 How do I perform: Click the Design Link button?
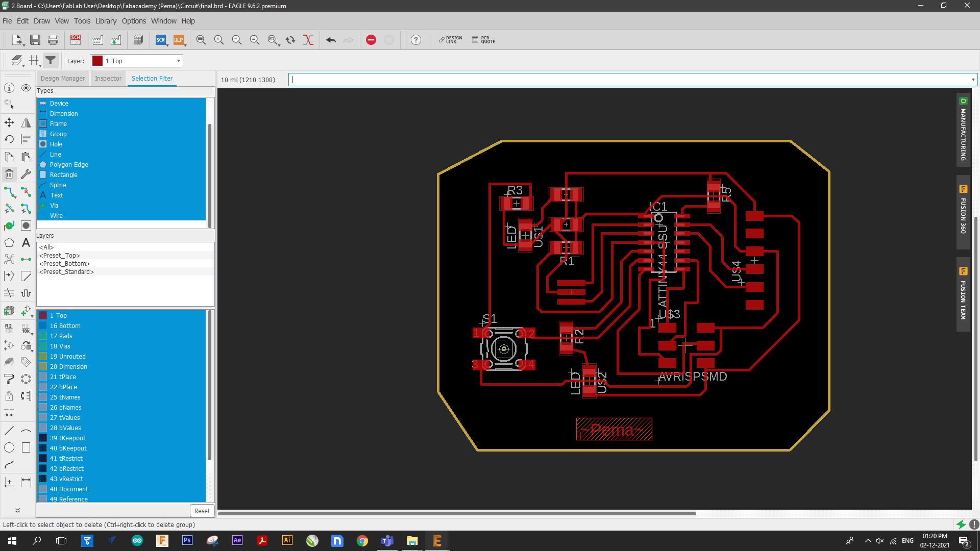(x=450, y=40)
